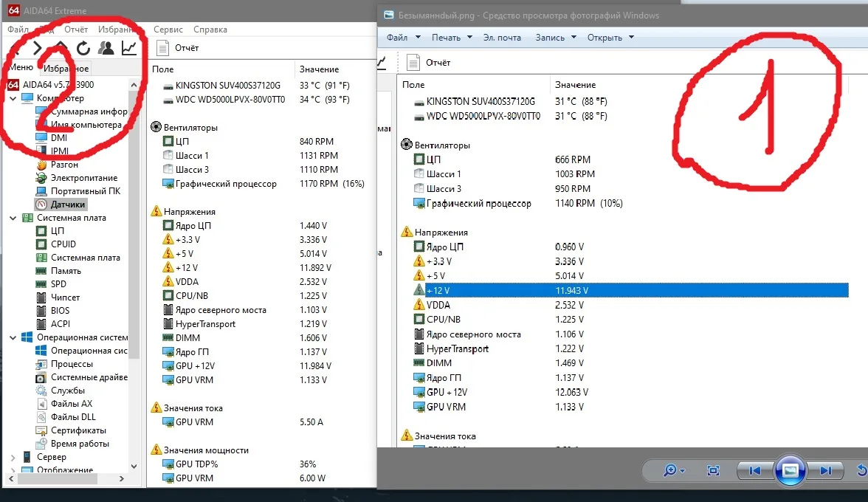This screenshot has width=868, height=502.
Task: Select BIOS tree item
Action: coord(61,311)
